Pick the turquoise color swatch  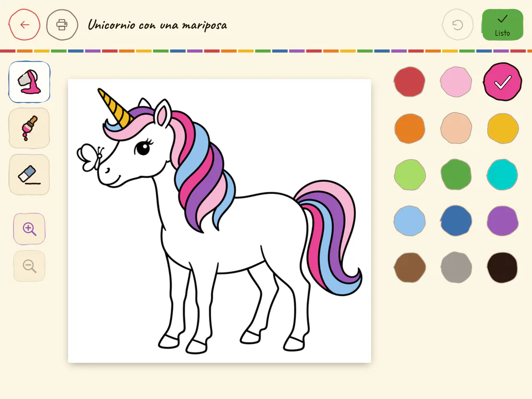pos(503,175)
